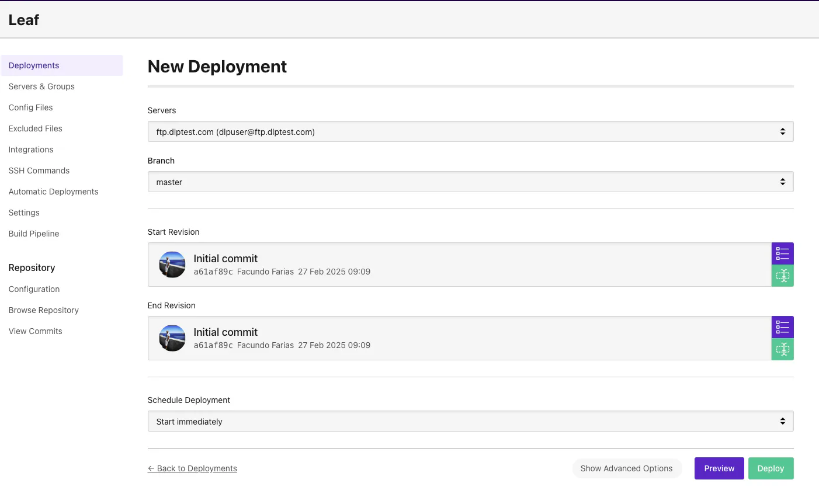Click the New Deployment heading
Screen dimensions: 819x504
217,67
